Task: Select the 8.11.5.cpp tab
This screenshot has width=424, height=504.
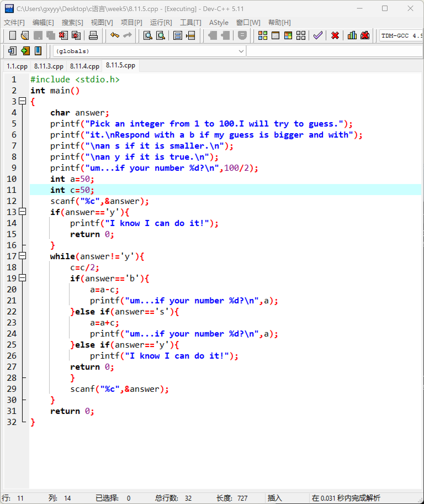Action: (x=121, y=65)
